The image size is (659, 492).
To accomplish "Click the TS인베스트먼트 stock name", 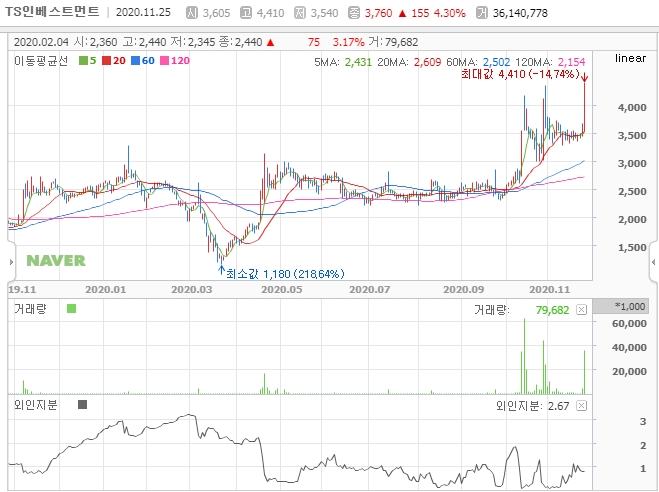I will click(52, 12).
